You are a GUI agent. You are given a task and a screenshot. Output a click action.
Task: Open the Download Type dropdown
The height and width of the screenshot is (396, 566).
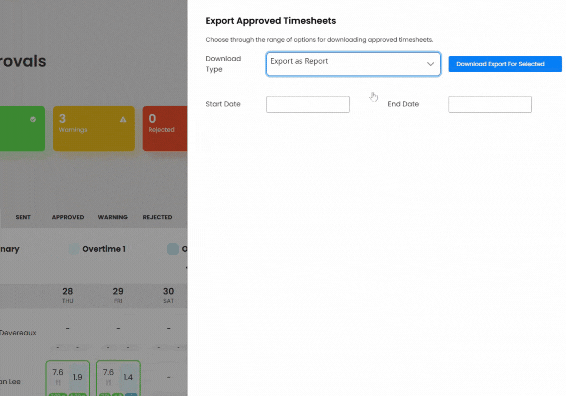coord(353,64)
